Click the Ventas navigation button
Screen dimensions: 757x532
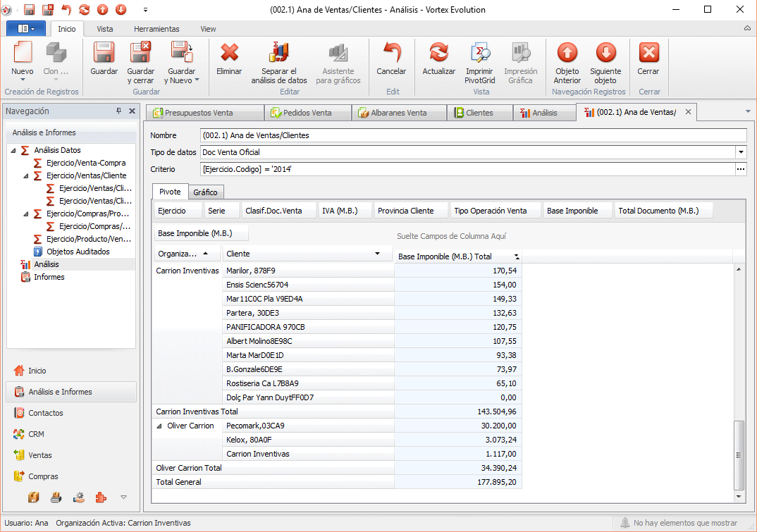(40, 455)
